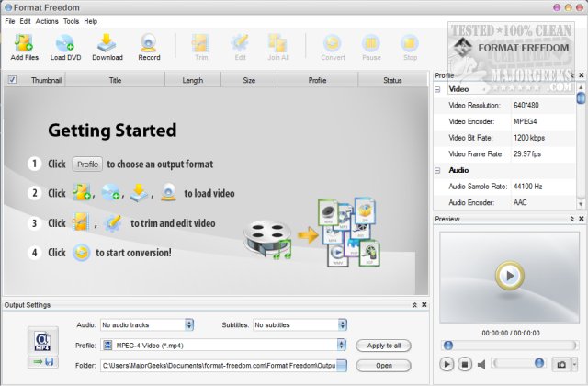Click the Profile panel scrollbar thumb

581,97
